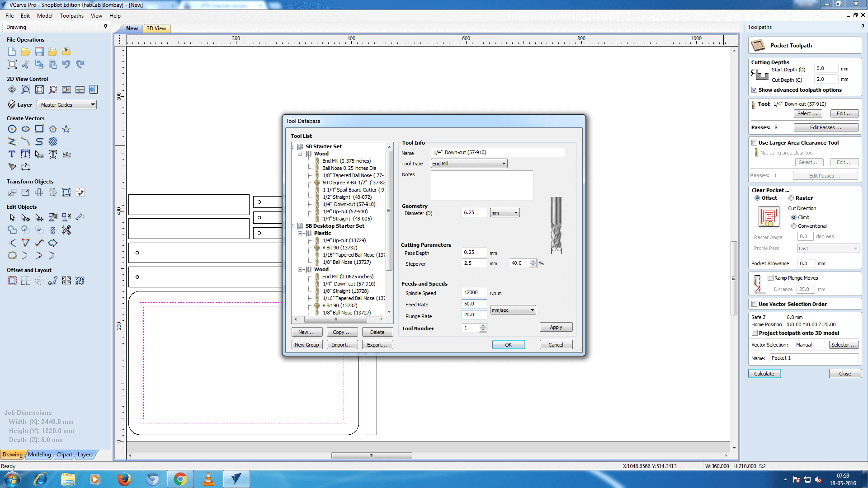
Task: Click the redo arrow icon
Action: pos(80,64)
